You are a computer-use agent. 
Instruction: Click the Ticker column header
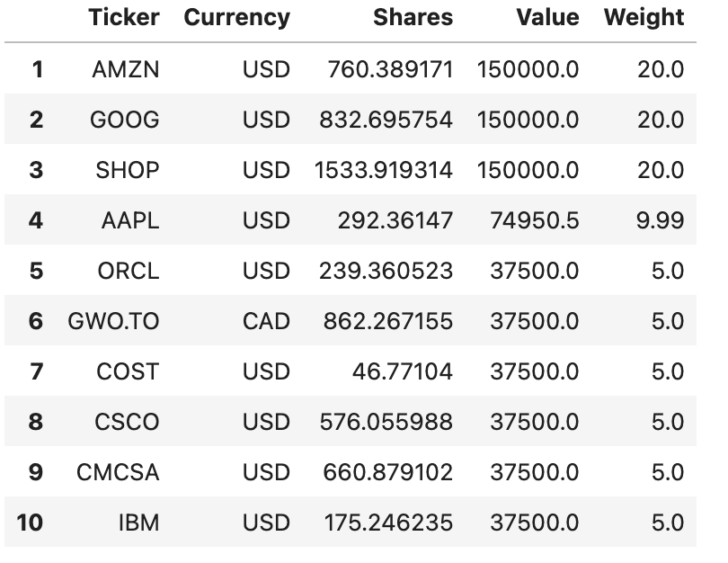point(124,17)
